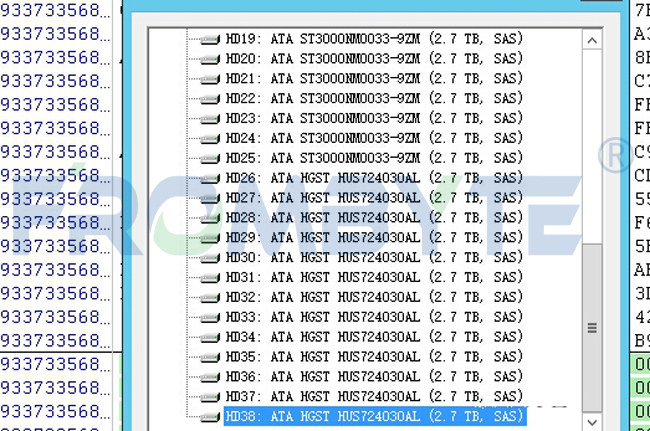Click the drive icon beside HD30
Viewport: 650px width, 431px height.
pos(210,259)
